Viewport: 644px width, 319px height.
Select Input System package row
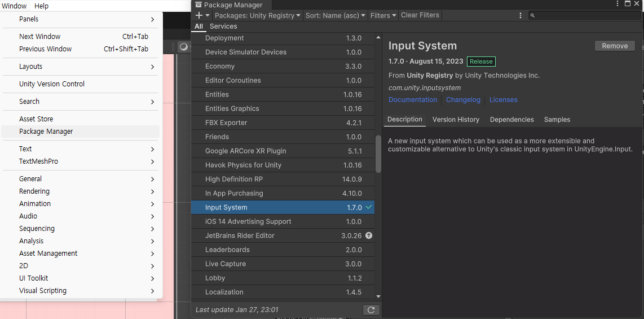click(x=283, y=207)
